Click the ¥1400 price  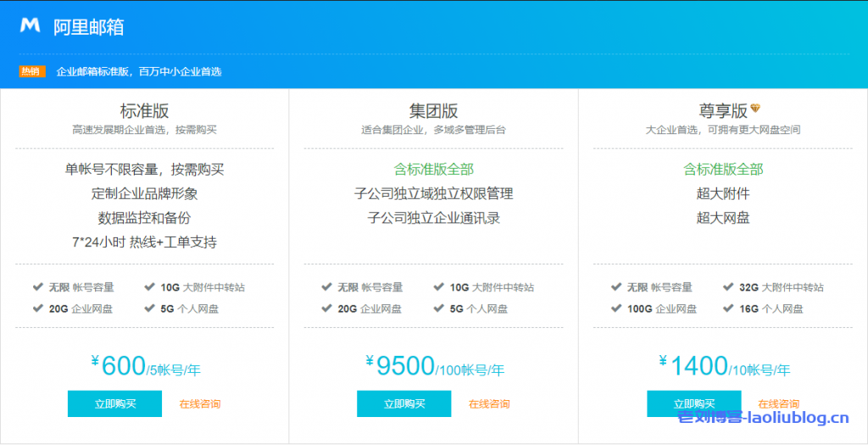click(x=693, y=365)
